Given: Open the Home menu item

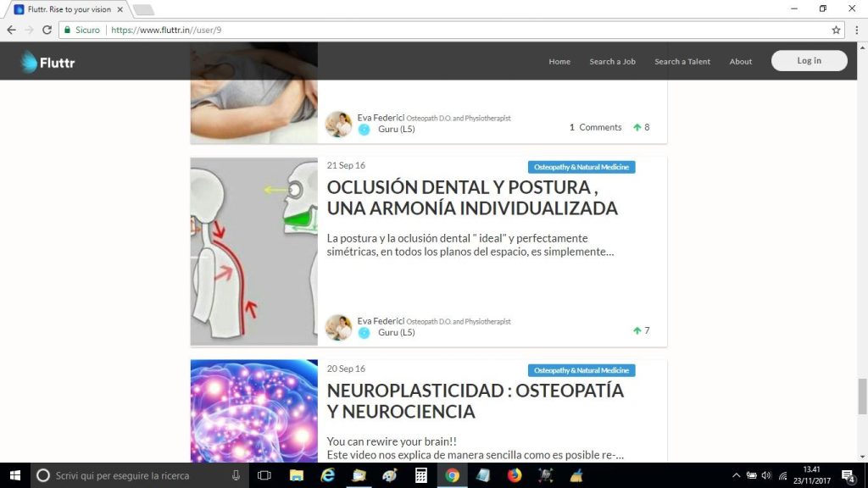Looking at the screenshot, I should click(x=559, y=62).
